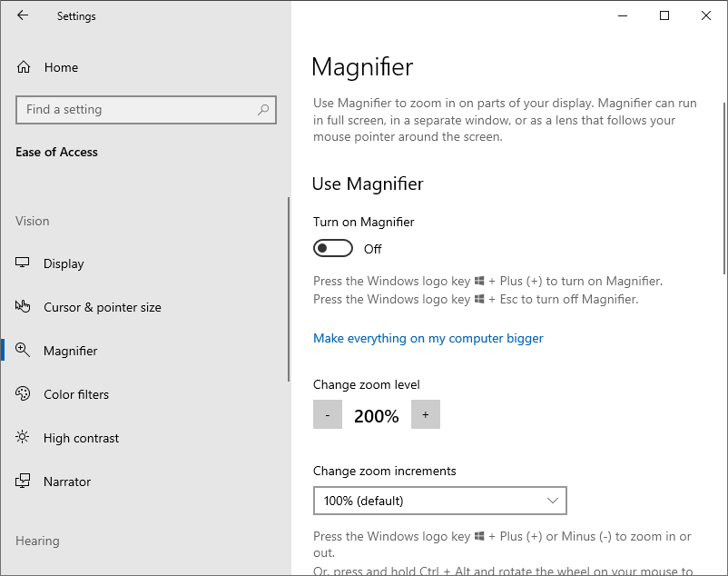728x576 pixels.
Task: Click the Cursor & pointer size icon
Action: [x=23, y=306]
